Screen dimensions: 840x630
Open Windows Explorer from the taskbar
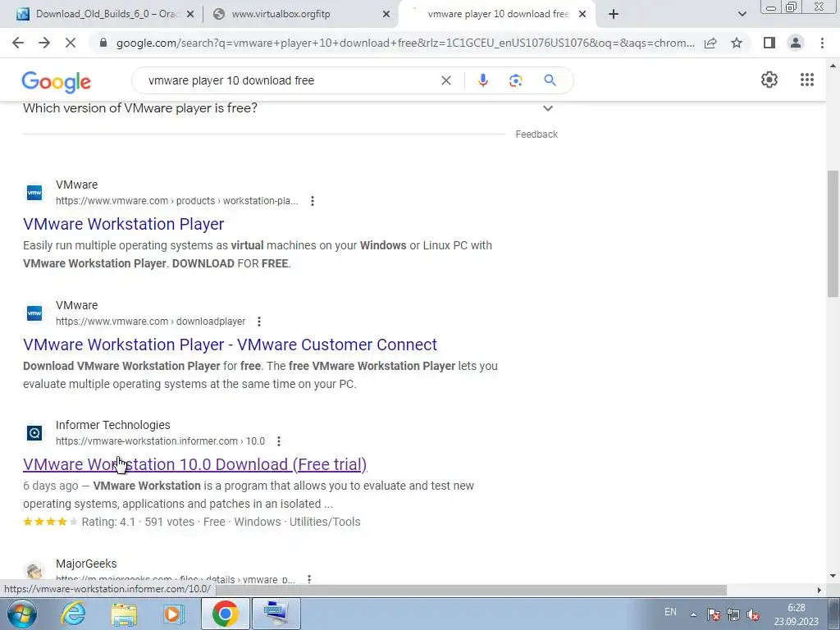coord(124,614)
